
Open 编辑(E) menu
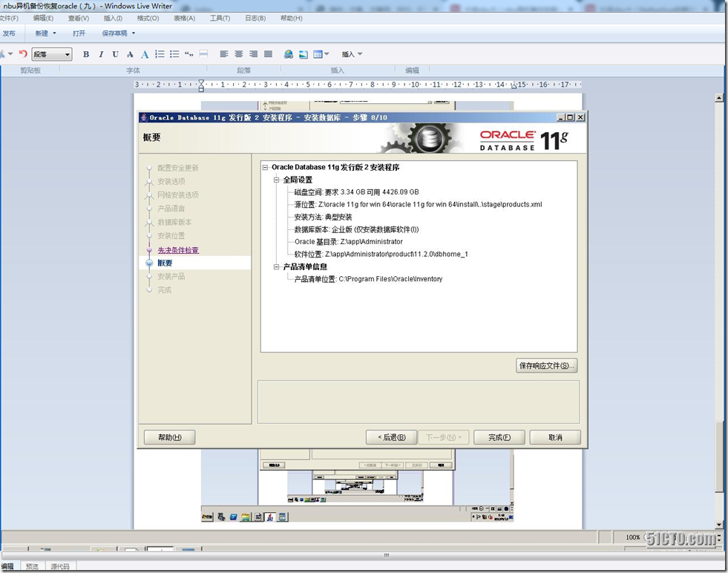pyautogui.click(x=43, y=18)
